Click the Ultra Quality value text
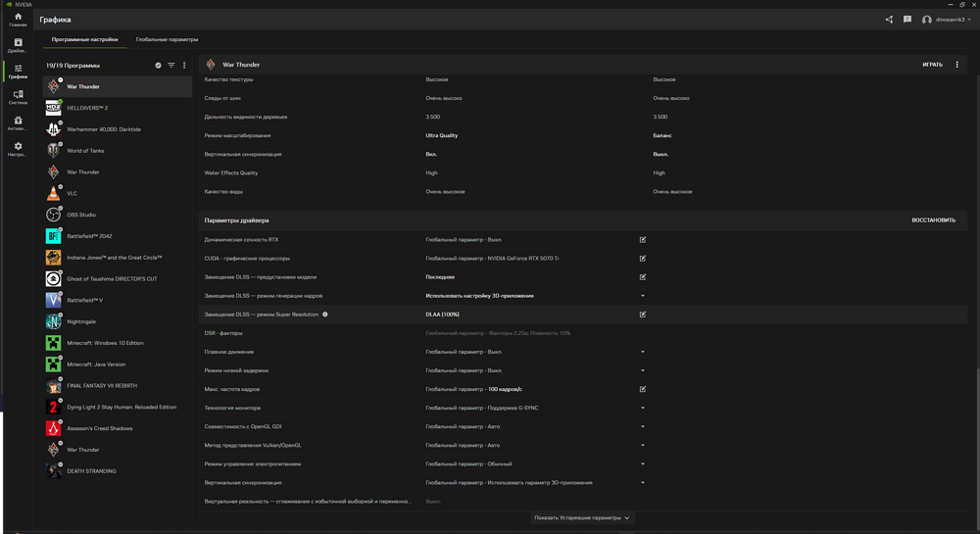The width and height of the screenshot is (980, 534). click(441, 135)
